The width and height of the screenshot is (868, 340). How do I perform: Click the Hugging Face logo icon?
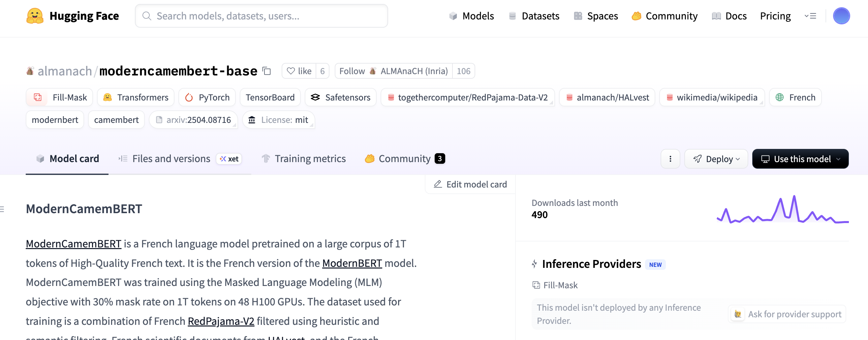(35, 16)
